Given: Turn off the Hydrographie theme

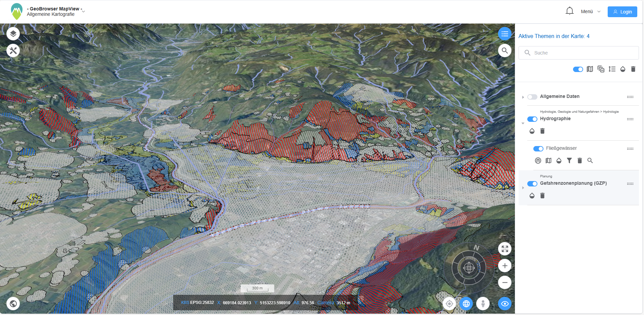Looking at the screenshot, I should 532,119.
